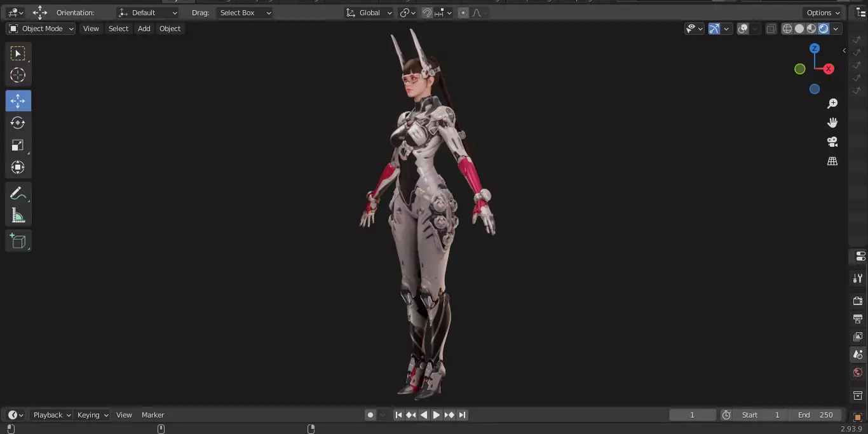Open the Object menu
Screen dimensions: 868x434
point(170,29)
